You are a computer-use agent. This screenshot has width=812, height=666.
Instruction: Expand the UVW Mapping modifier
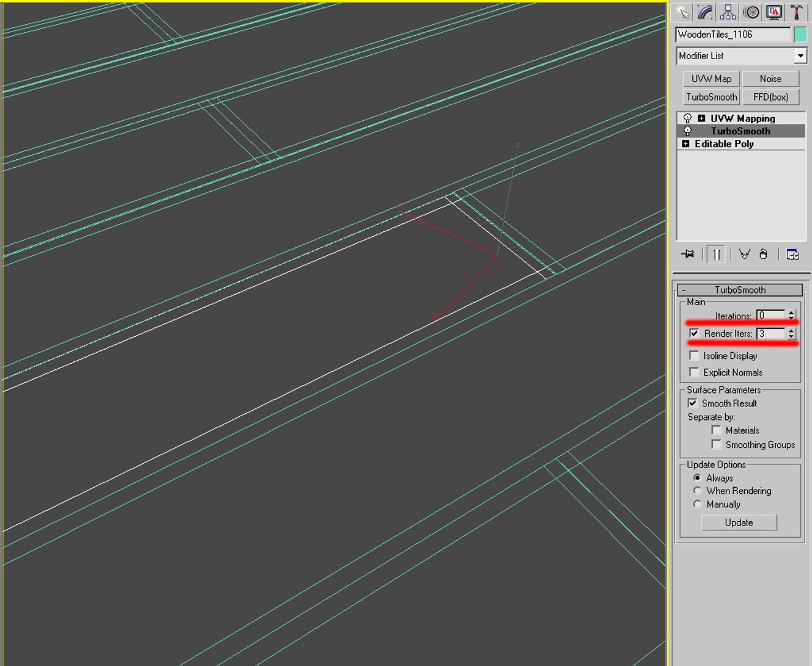(701, 118)
